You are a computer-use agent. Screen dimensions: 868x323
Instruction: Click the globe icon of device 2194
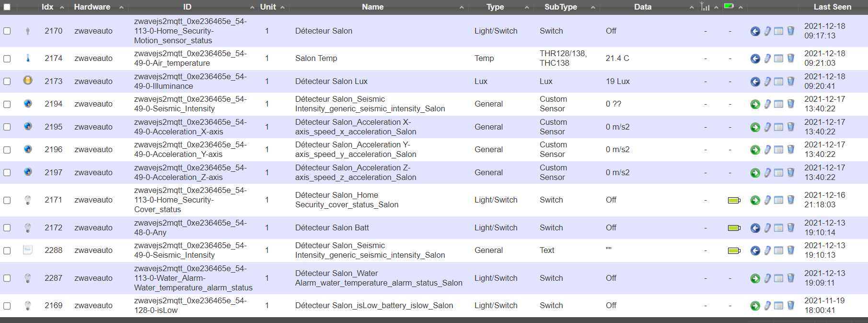pos(28,103)
